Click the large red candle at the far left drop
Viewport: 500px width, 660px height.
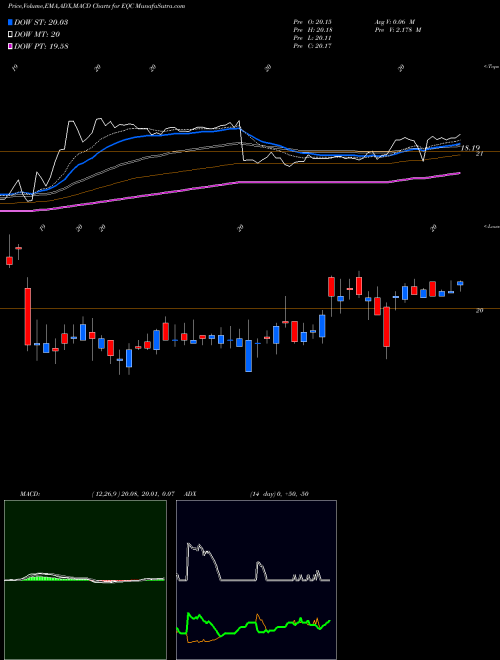(x=28, y=317)
